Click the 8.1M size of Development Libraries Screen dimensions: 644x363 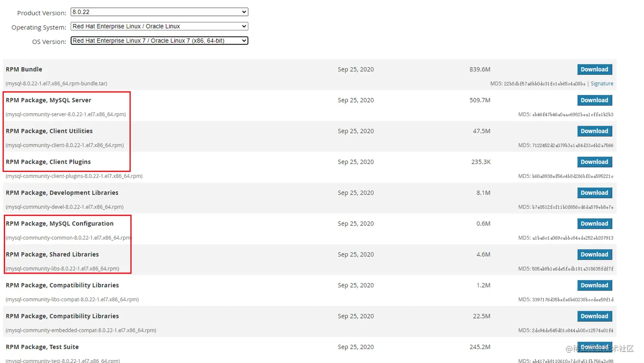pos(483,193)
